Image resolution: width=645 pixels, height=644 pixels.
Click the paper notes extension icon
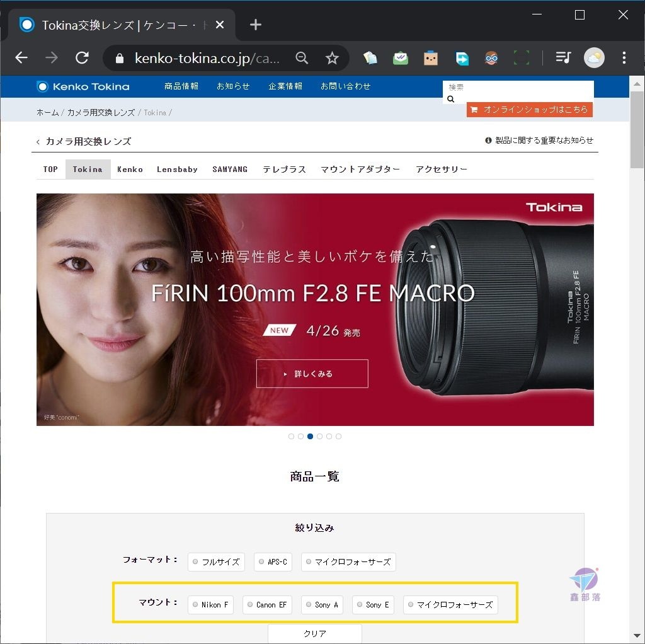(x=370, y=58)
